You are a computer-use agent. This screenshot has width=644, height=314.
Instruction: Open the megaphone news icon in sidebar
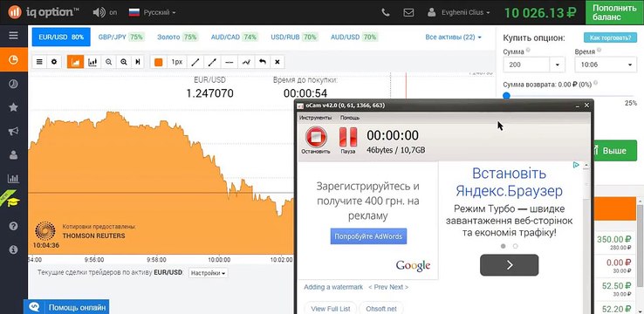coord(14,132)
